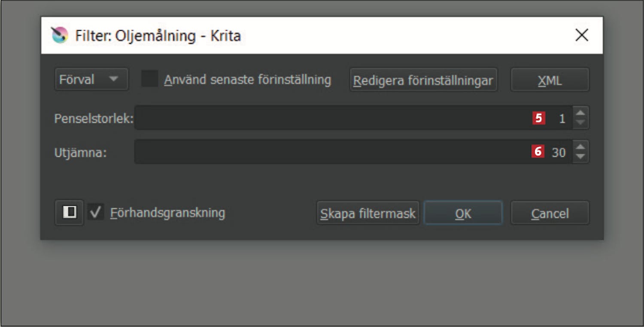Enable Använd senaste förinställning checkbox

150,79
